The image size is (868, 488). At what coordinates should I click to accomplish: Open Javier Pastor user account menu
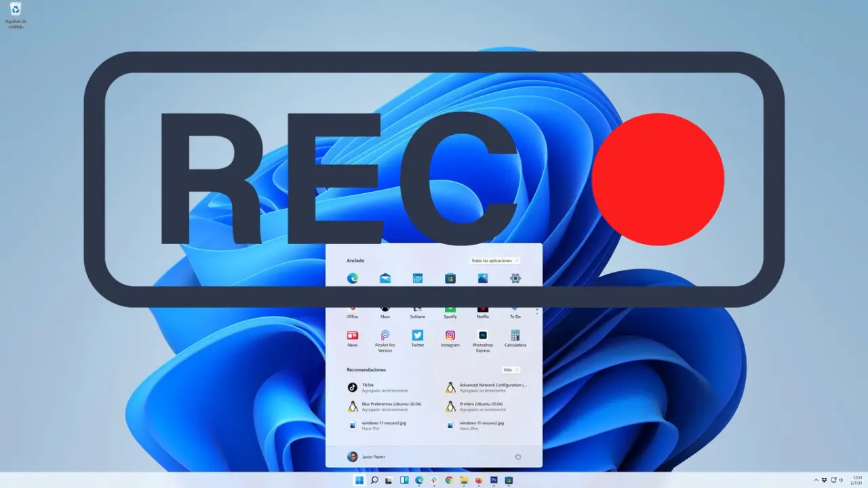pyautogui.click(x=366, y=457)
